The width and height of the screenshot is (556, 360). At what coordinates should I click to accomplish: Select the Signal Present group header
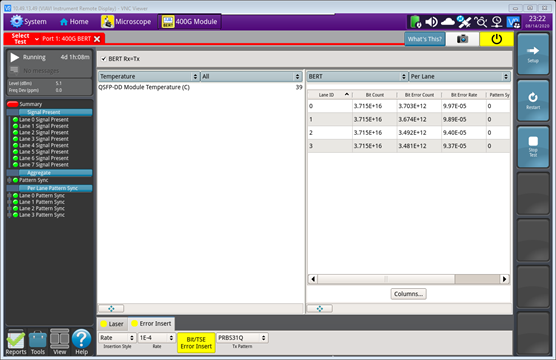tap(55, 112)
